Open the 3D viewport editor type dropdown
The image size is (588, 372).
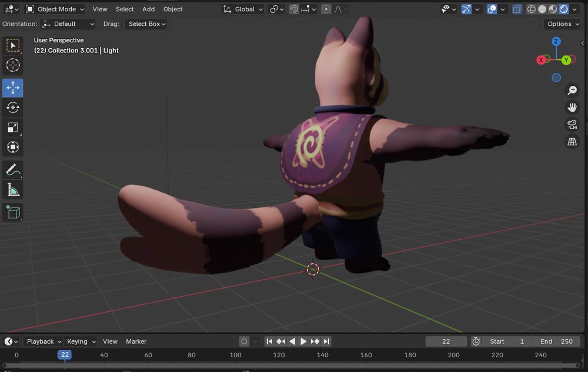tap(12, 9)
